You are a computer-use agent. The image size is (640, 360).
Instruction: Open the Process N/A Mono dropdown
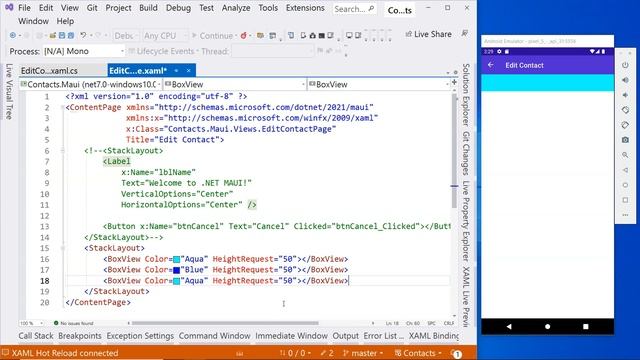coord(83,51)
